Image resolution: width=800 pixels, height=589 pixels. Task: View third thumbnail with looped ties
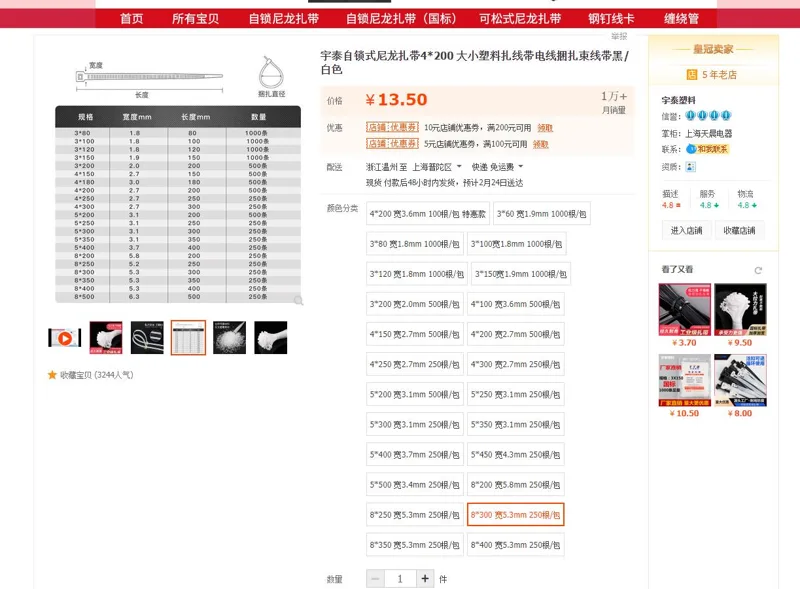(x=147, y=337)
